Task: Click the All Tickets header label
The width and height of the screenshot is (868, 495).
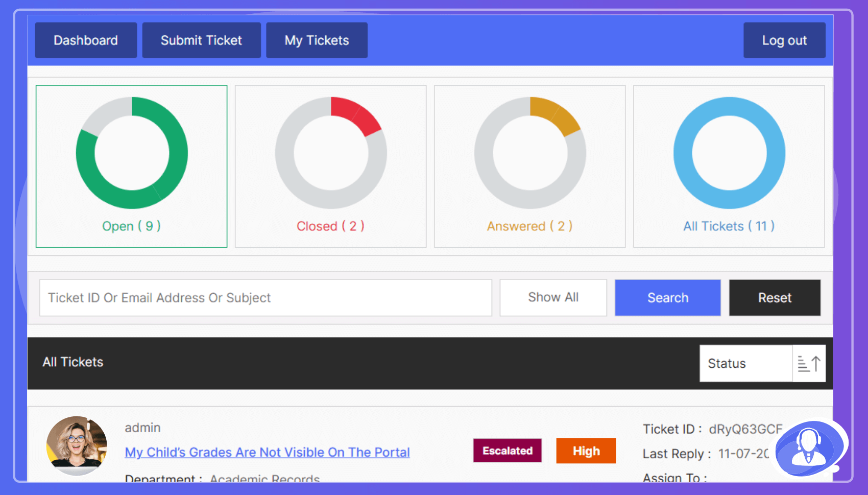Action: click(x=73, y=362)
